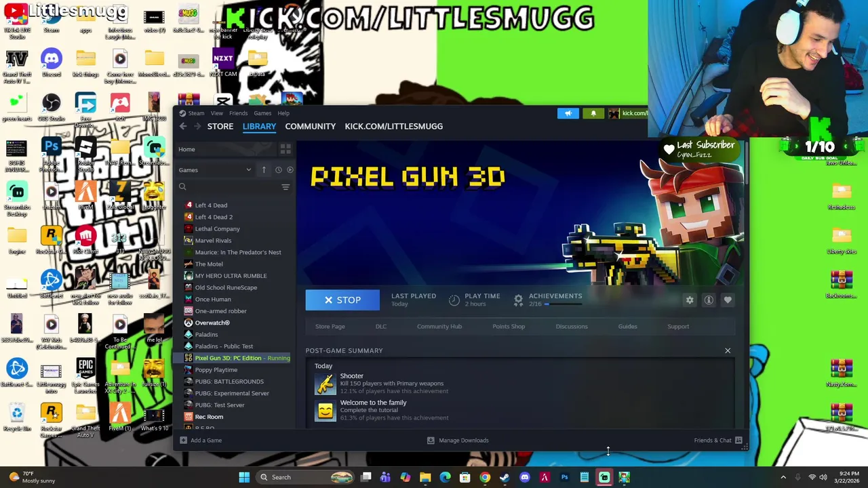Open the game info icon
Viewport: 868px width, 488px height.
[x=709, y=300]
